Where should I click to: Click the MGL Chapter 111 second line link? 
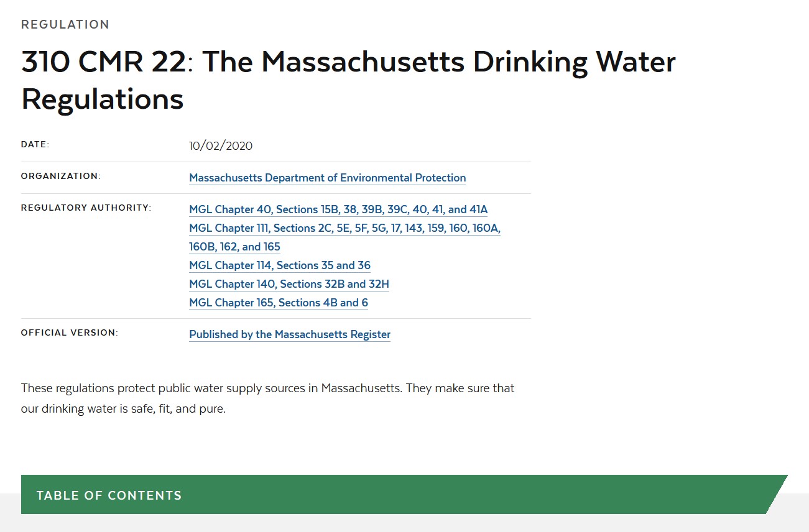(x=344, y=228)
